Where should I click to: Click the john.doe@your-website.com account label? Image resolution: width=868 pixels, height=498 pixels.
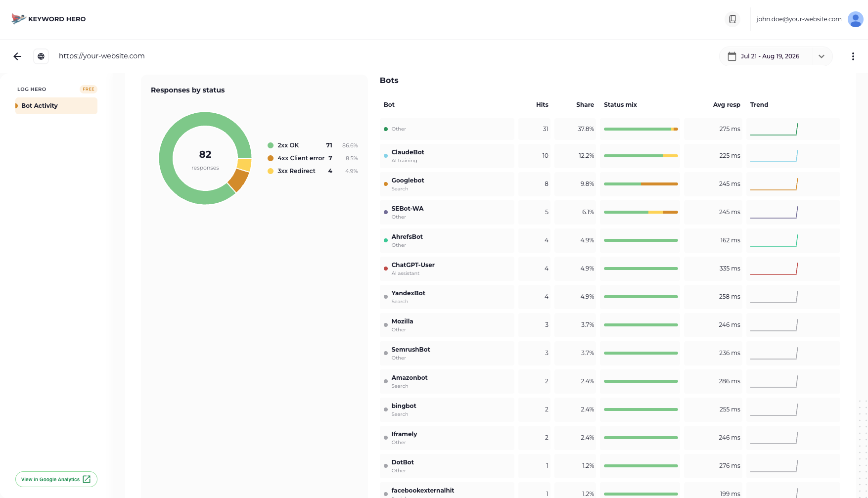pos(799,19)
